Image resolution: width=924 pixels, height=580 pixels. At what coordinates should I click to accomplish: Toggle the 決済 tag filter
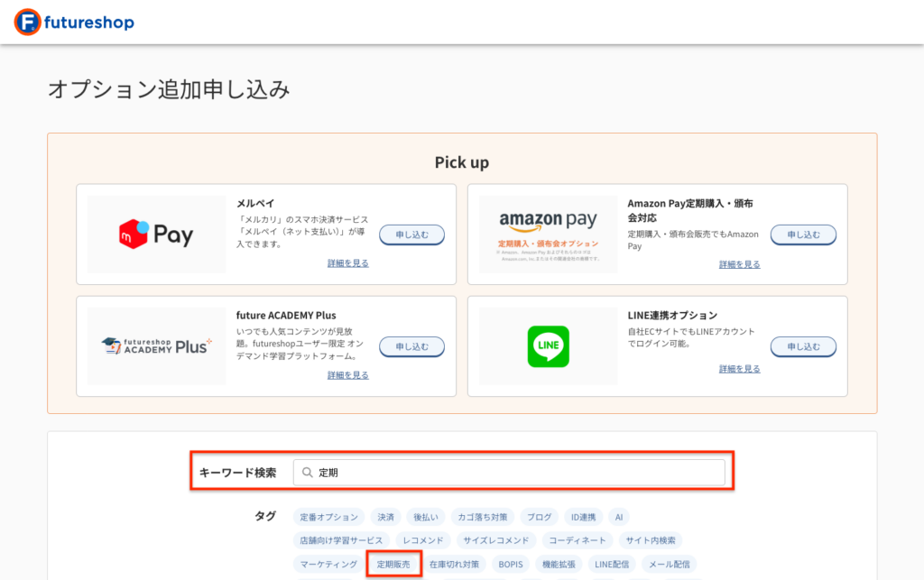click(385, 518)
